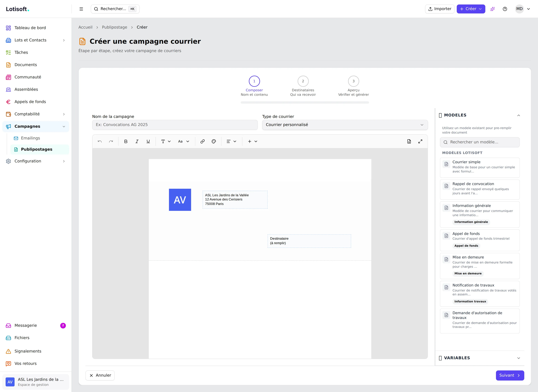This screenshot has width=538, height=392.
Task: Collapse the MODELES panel
Action: click(x=480, y=115)
